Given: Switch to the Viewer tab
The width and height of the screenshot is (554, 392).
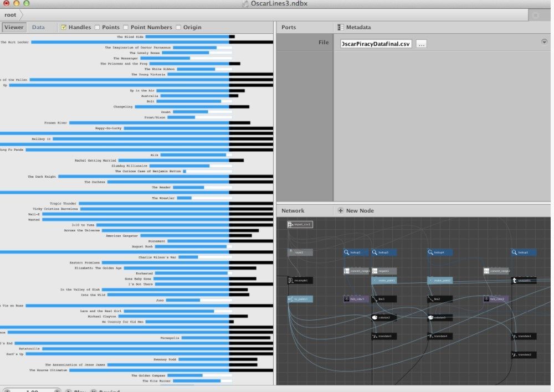Looking at the screenshot, I should pyautogui.click(x=14, y=27).
